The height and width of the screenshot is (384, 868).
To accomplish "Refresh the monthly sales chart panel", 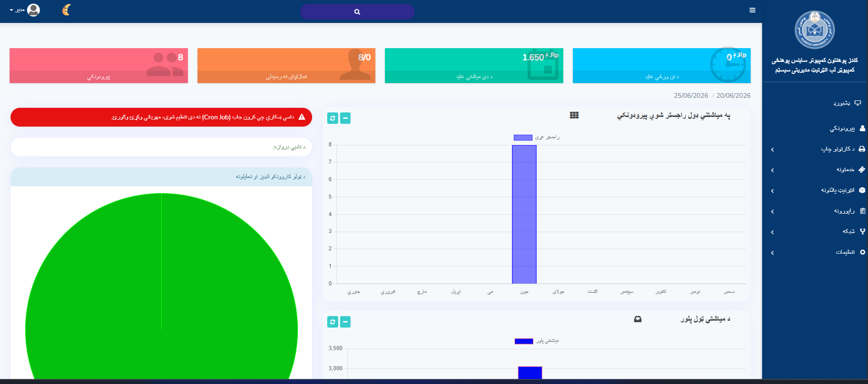I will [x=333, y=322].
